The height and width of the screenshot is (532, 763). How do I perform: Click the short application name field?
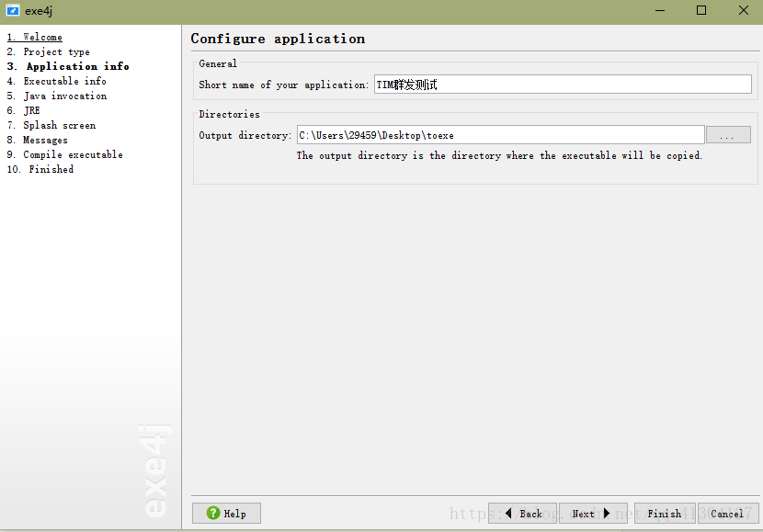pos(563,85)
